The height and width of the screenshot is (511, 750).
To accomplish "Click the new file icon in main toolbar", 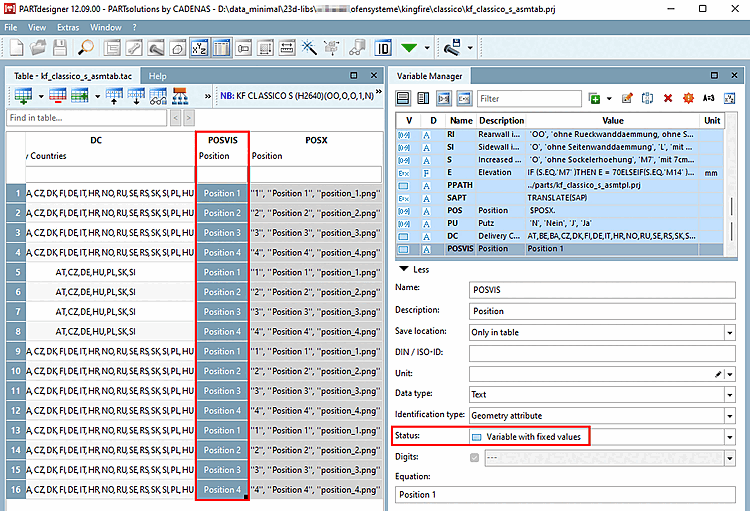I will coord(16,47).
